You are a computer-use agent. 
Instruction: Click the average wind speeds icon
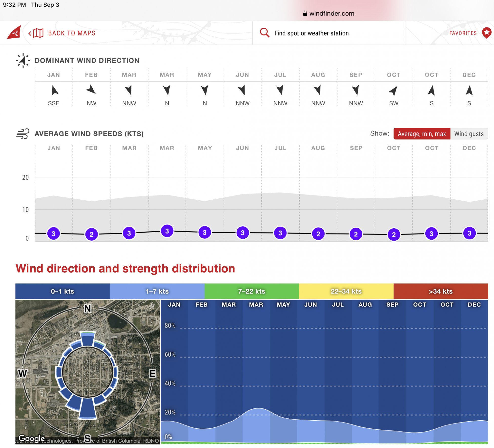(x=23, y=133)
